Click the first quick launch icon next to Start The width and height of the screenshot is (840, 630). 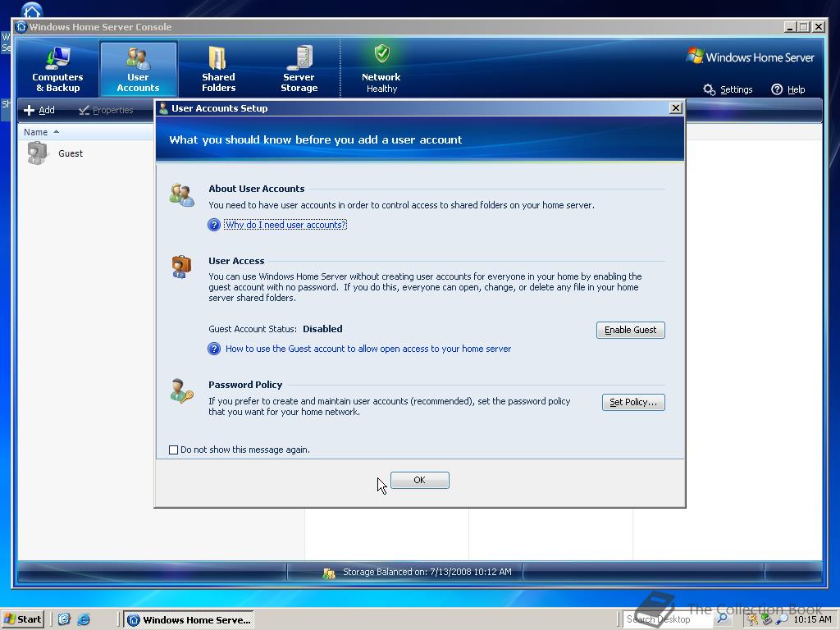(64, 619)
